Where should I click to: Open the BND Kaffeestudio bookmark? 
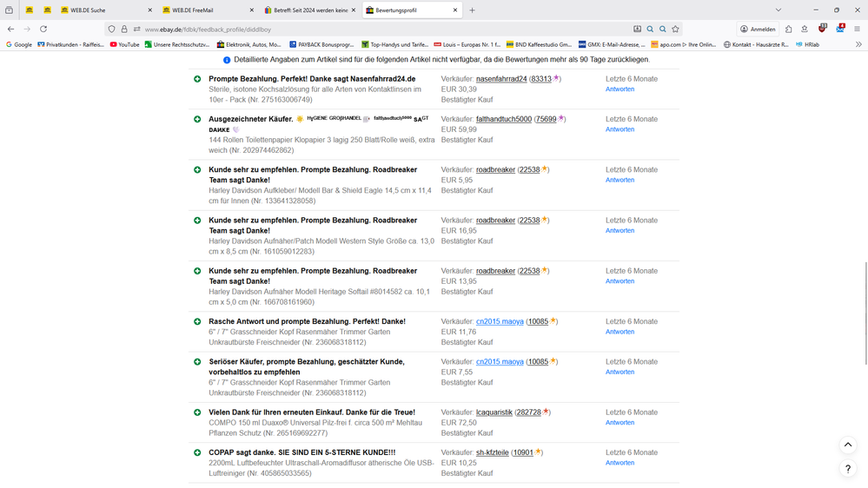[539, 44]
